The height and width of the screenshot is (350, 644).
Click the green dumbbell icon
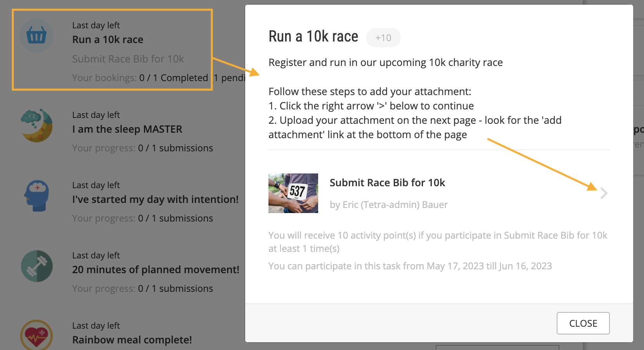pos(37,266)
